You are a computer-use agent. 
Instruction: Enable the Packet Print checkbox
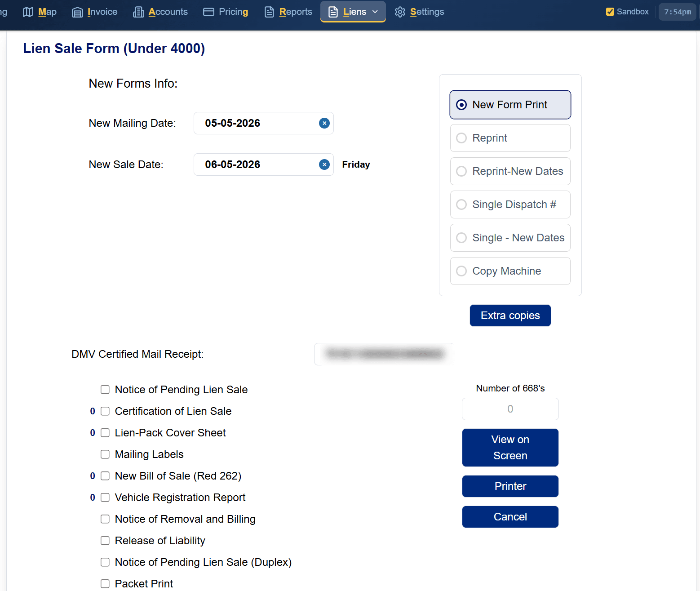point(105,584)
